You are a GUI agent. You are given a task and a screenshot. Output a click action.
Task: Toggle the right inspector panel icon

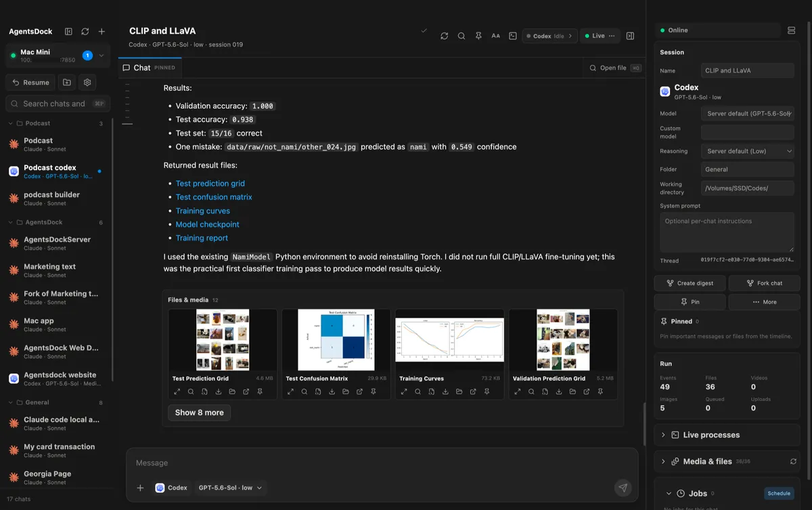tap(630, 36)
